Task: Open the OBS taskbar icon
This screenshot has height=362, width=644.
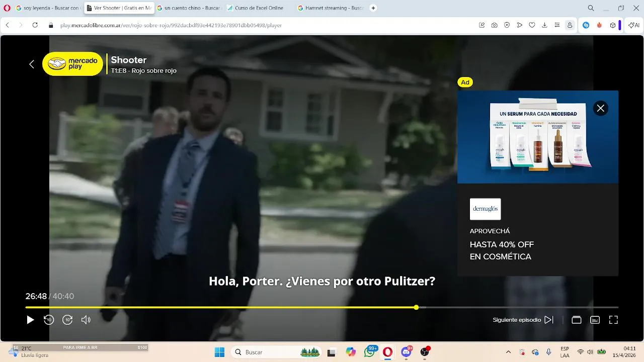Action: click(x=425, y=352)
